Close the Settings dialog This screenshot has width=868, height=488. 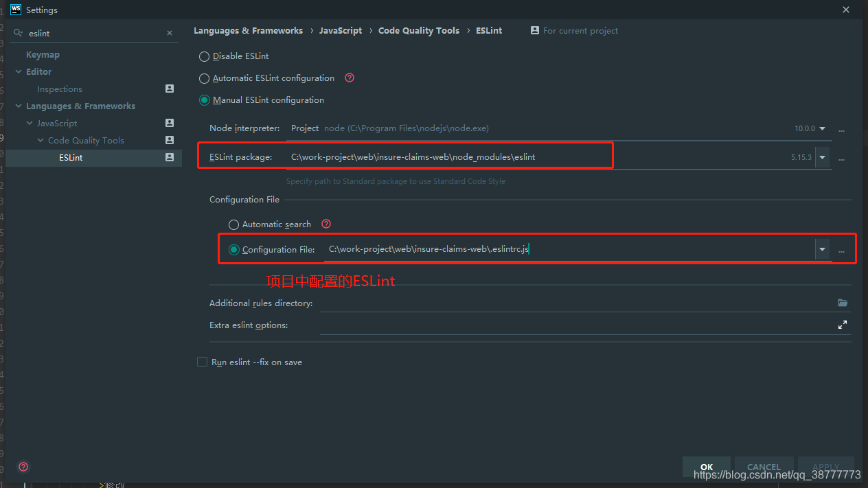pos(845,10)
